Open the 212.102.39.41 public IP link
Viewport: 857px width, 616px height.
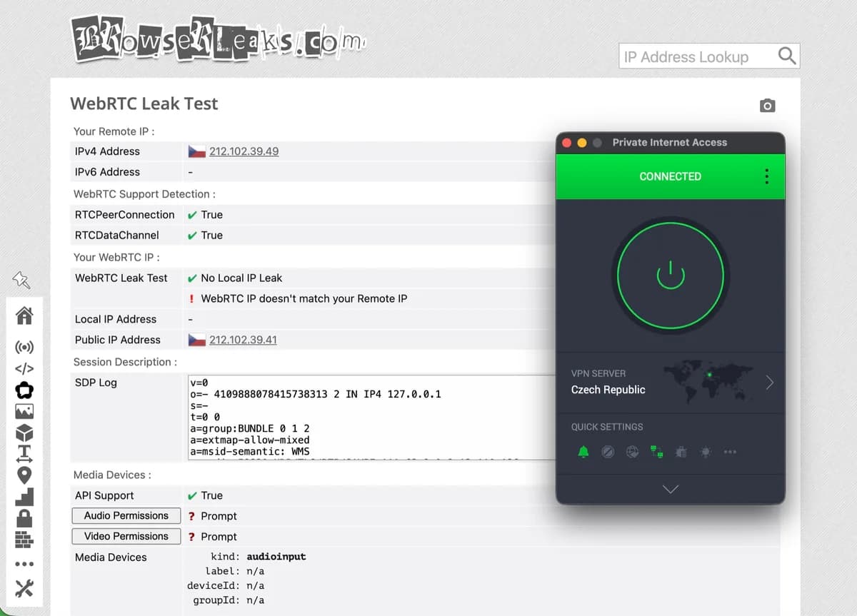coord(243,340)
